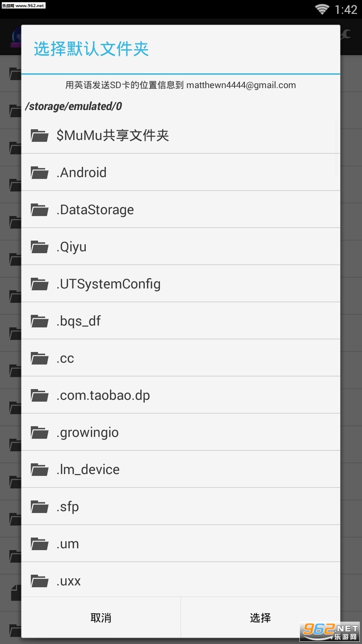
Task: Click the folder icon next to .bqs_df
Action: (x=40, y=321)
